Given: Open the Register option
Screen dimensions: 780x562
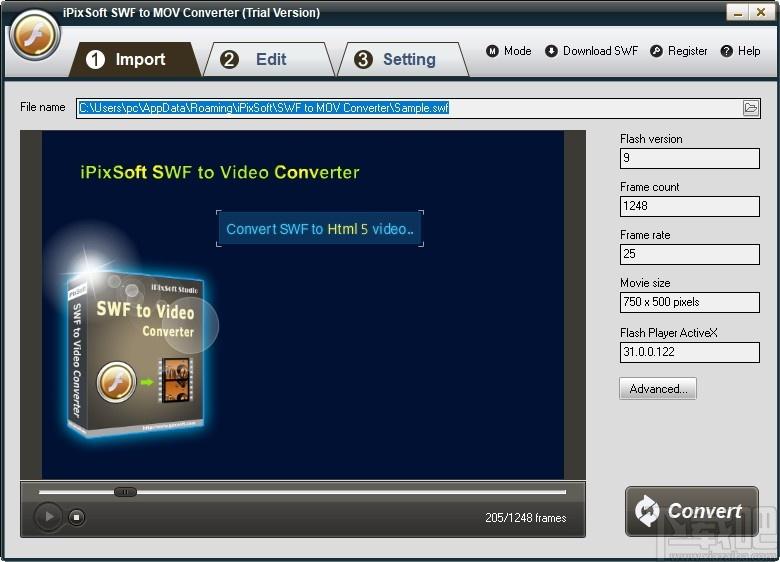Looking at the screenshot, I should pos(679,51).
